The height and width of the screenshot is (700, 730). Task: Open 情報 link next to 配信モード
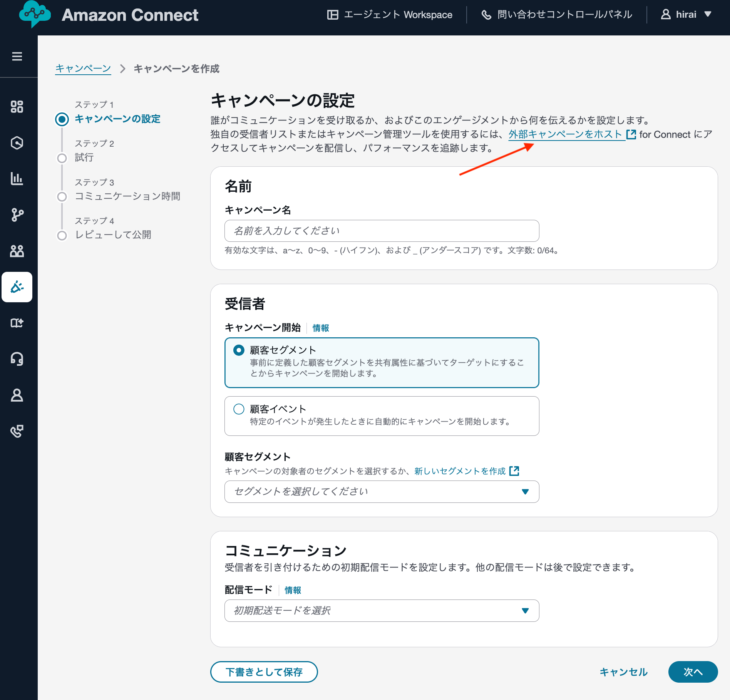293,590
